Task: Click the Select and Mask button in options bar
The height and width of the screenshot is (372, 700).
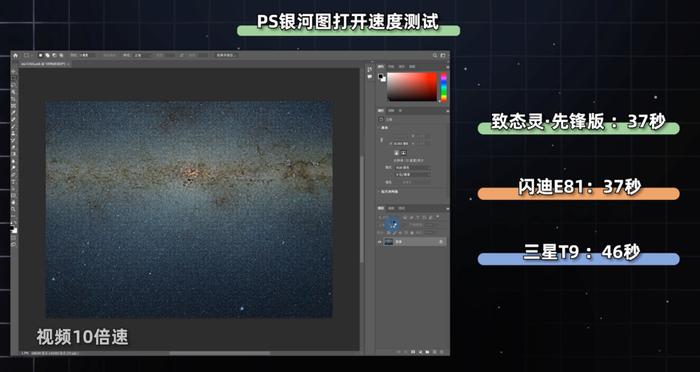Action: coord(226,55)
